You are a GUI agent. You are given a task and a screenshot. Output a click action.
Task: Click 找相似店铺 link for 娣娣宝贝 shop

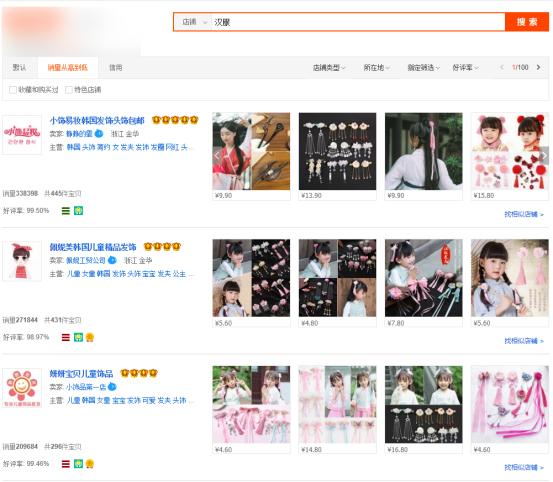coord(524,467)
